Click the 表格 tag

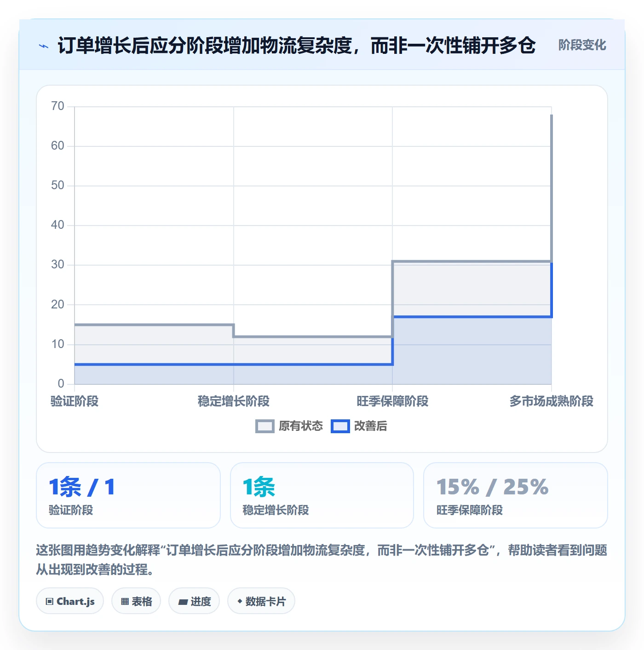136,601
